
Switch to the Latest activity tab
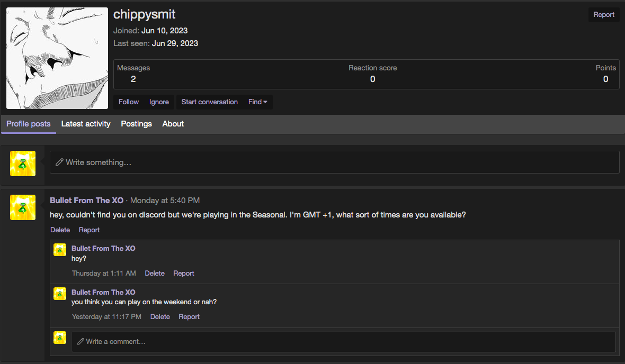(x=86, y=124)
